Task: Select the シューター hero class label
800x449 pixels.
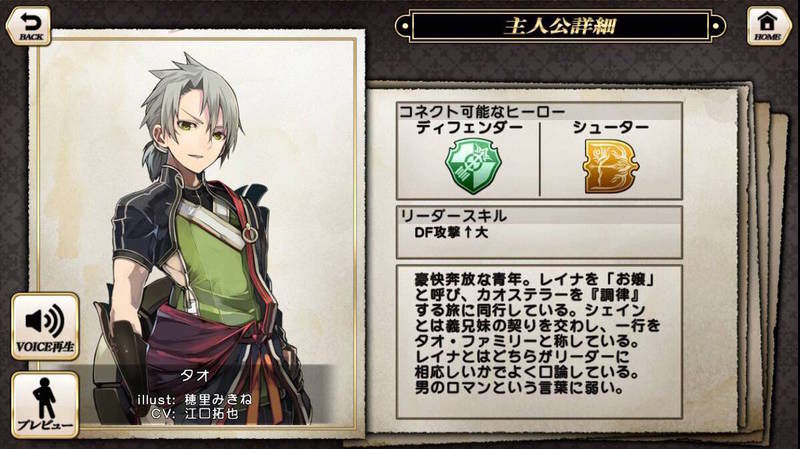Action: coord(611,128)
